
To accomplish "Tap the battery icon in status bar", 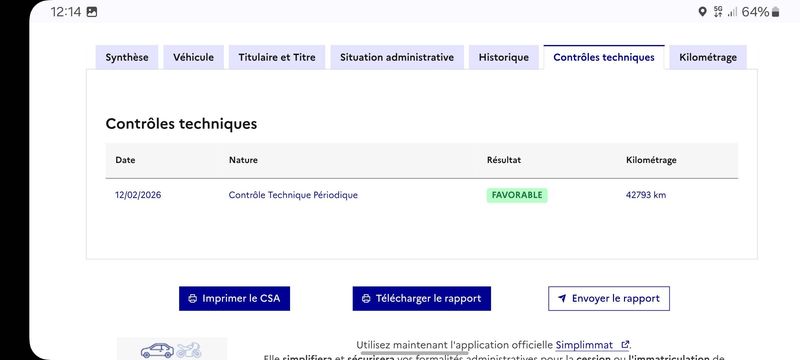I will [x=776, y=12].
